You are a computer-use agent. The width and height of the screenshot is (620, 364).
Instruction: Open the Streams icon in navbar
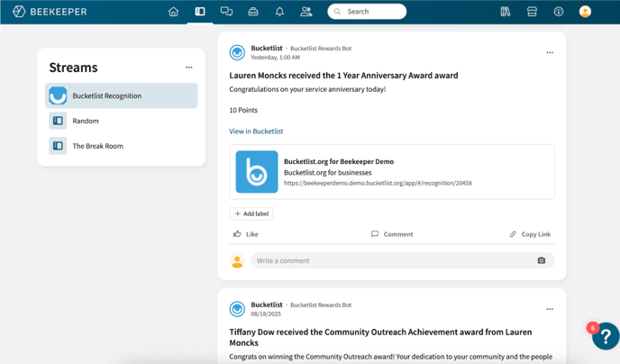click(200, 12)
